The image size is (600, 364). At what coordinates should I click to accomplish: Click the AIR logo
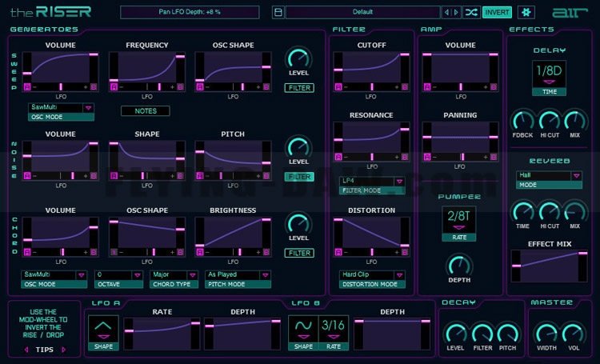tap(569, 13)
